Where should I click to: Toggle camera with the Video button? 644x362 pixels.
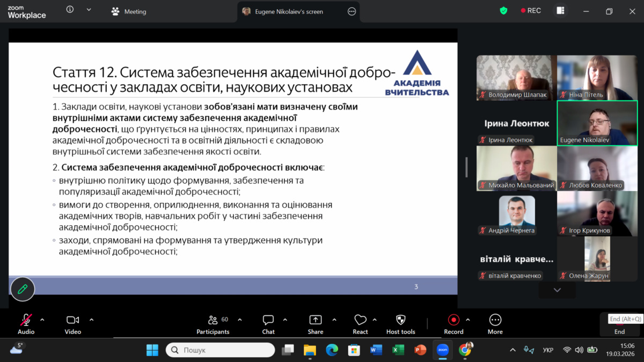pyautogui.click(x=72, y=320)
